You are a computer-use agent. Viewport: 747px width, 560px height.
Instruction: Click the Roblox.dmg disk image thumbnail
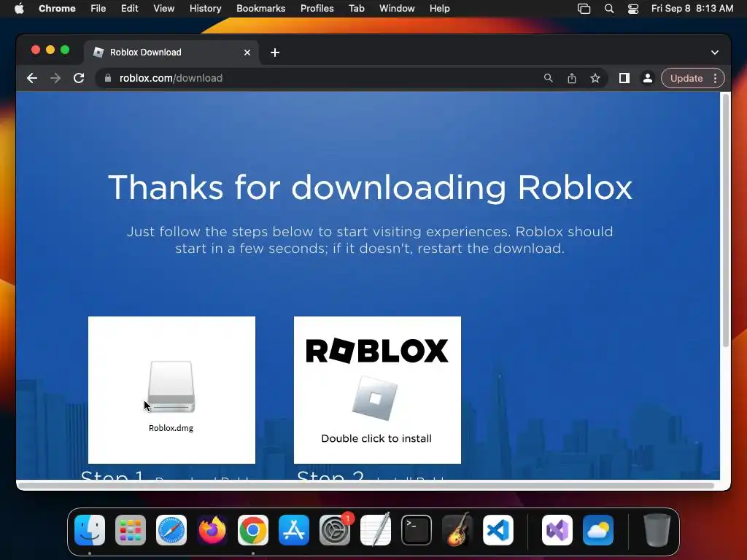click(x=171, y=386)
